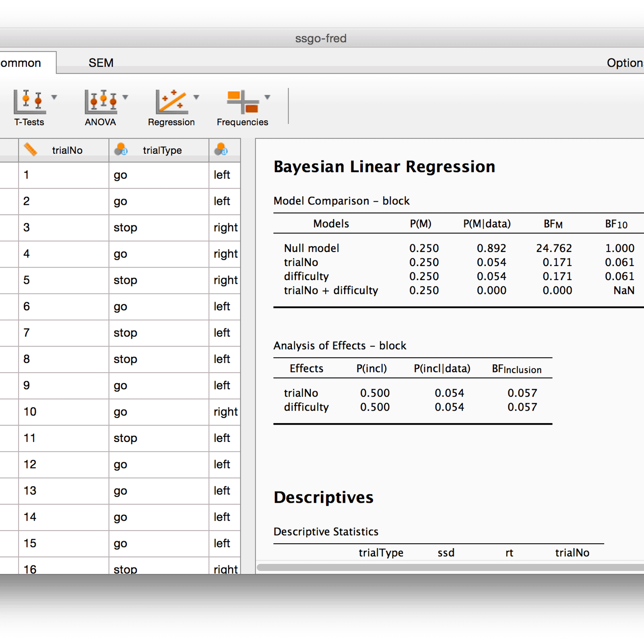Select the trialNo cell with value 1

coord(64,175)
